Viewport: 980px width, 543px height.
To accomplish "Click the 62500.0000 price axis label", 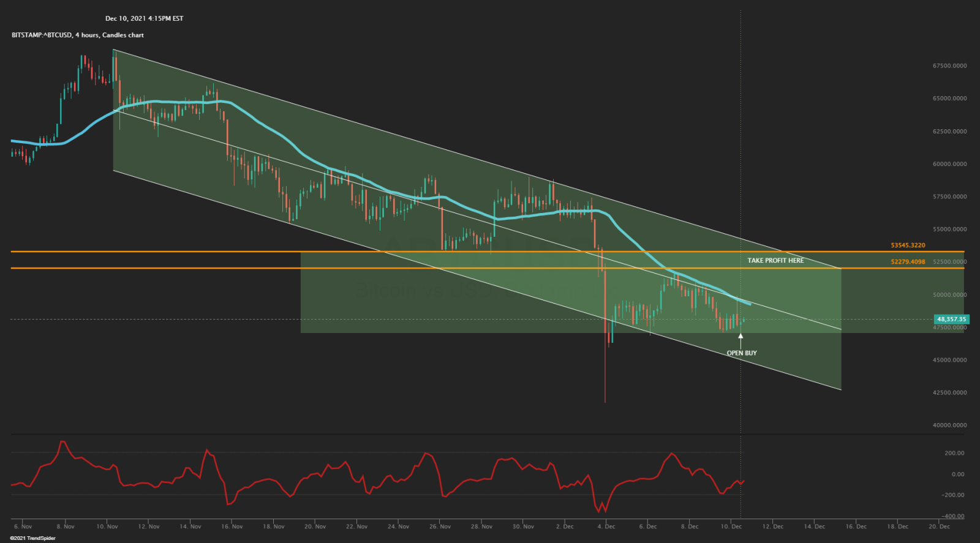I will pos(950,132).
